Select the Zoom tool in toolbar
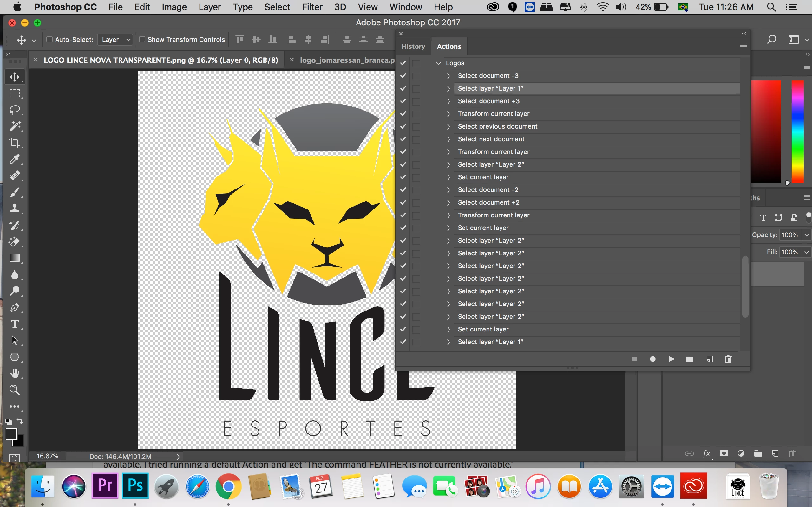Viewport: 812px width, 507px height. pos(14,390)
